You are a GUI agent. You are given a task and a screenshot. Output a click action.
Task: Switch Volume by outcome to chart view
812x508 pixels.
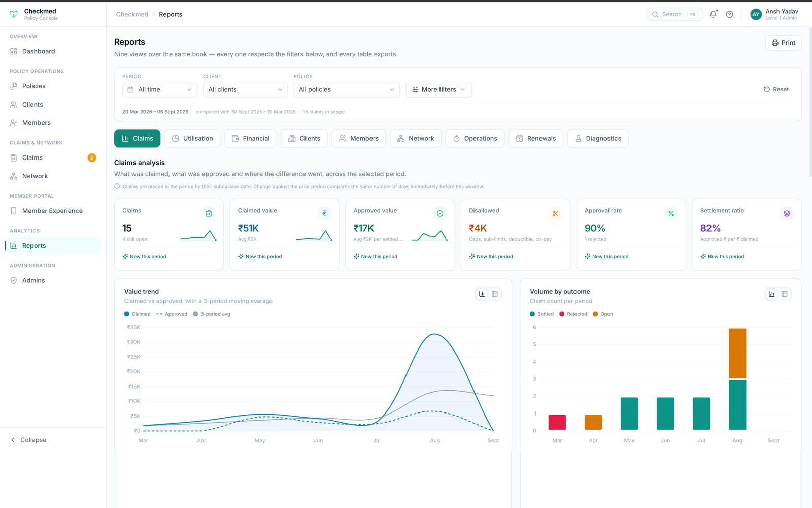coord(772,294)
